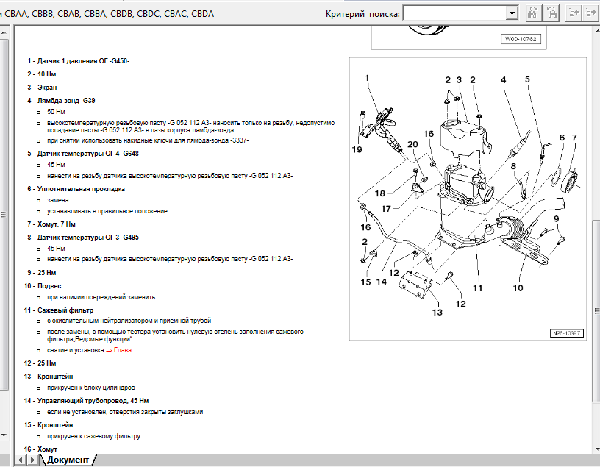Jump to next search match arrow
This screenshot has width=600, height=467.
point(591,14)
